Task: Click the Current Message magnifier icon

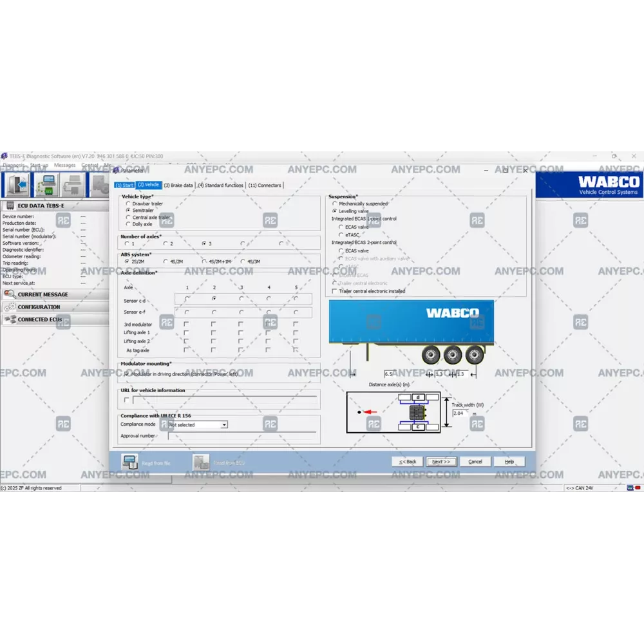Action: tap(10, 294)
